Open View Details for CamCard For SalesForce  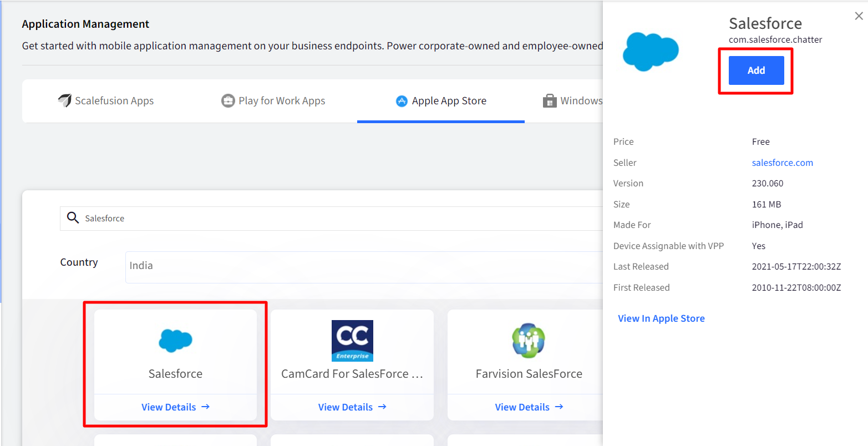(x=352, y=407)
